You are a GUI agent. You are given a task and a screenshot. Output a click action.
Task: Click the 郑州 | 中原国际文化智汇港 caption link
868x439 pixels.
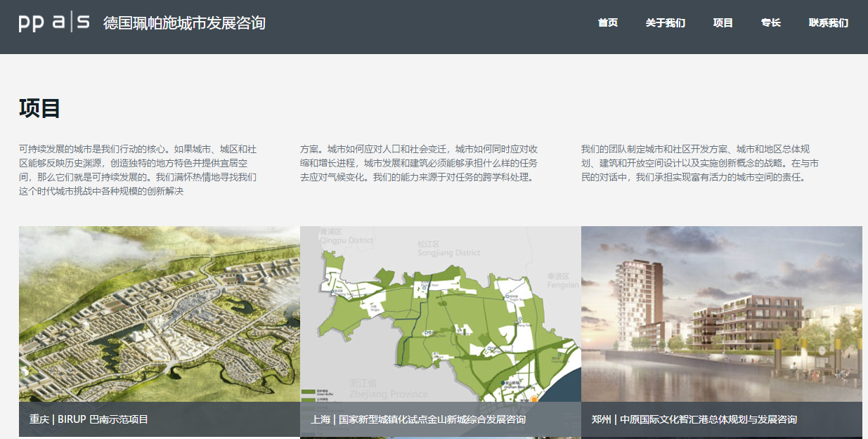[694, 419]
